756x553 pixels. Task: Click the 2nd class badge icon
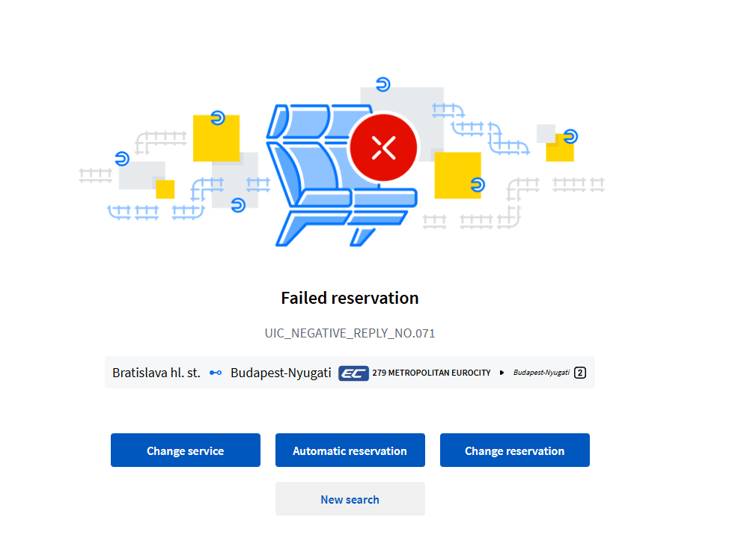click(x=579, y=373)
